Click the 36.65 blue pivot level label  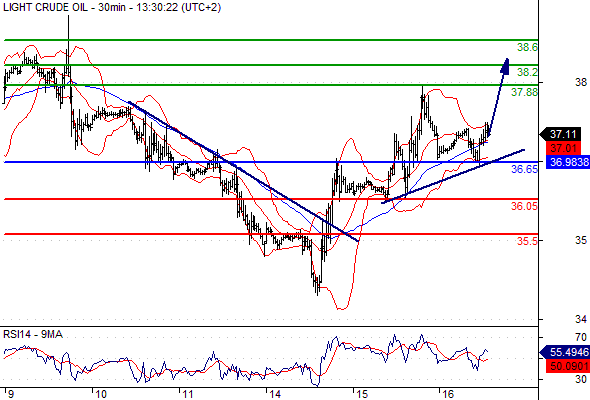(x=525, y=169)
